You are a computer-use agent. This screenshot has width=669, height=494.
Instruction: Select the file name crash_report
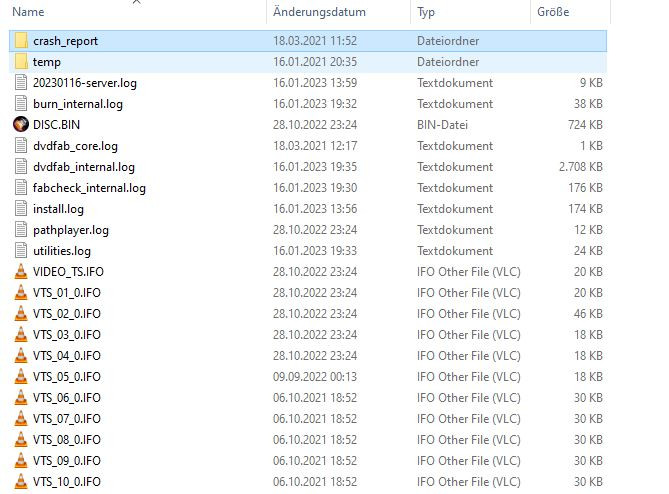point(65,41)
